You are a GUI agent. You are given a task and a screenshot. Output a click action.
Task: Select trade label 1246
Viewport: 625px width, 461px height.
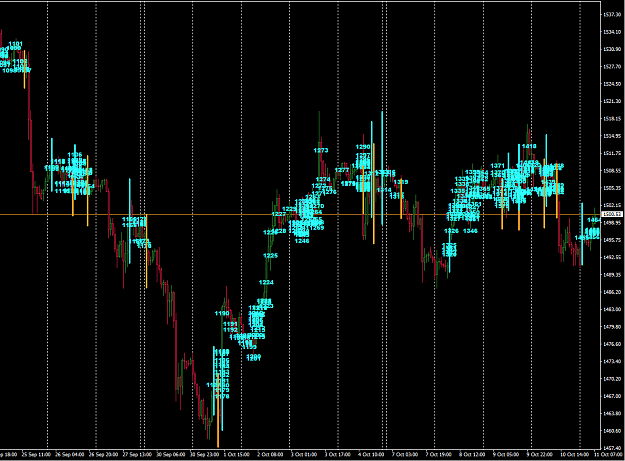click(x=302, y=241)
